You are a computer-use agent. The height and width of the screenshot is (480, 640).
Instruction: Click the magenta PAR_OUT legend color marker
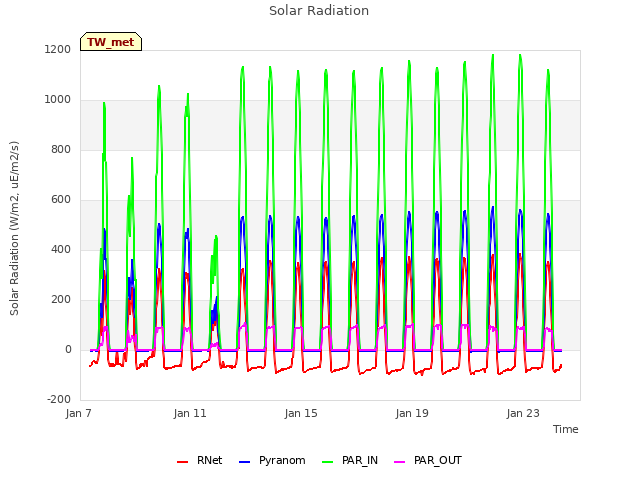400,462
